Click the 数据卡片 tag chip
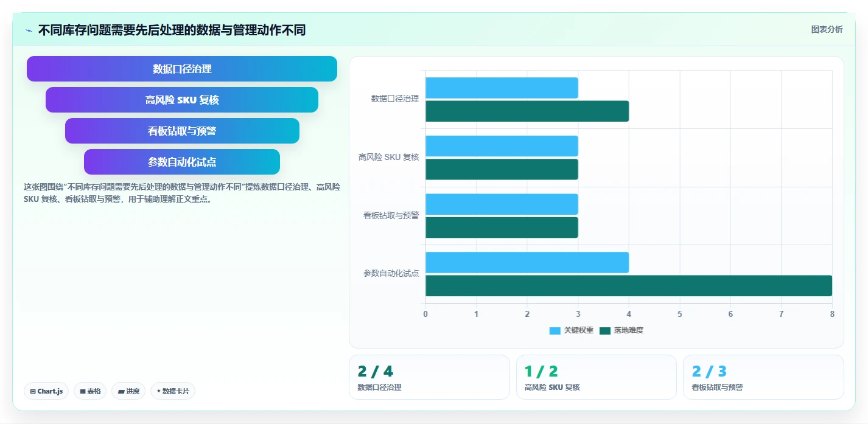This screenshot has width=868, height=424. tap(173, 391)
